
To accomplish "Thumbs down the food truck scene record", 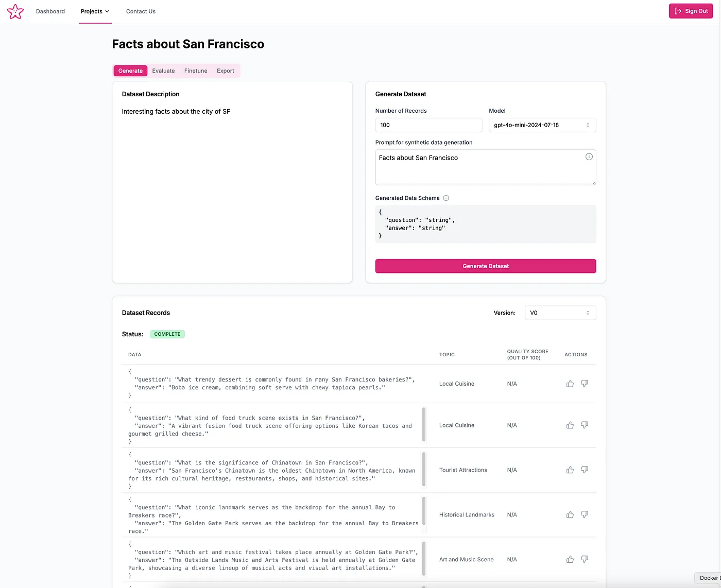I will [x=585, y=425].
